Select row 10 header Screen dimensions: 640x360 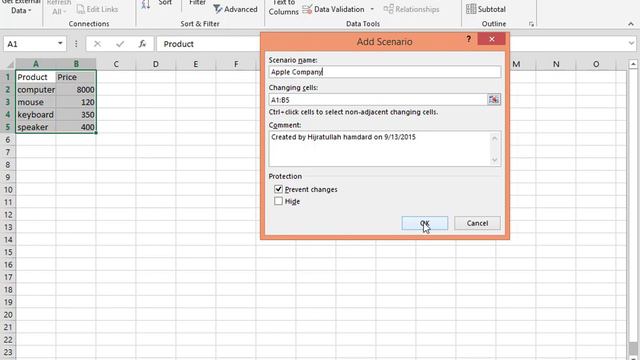pyautogui.click(x=8, y=190)
